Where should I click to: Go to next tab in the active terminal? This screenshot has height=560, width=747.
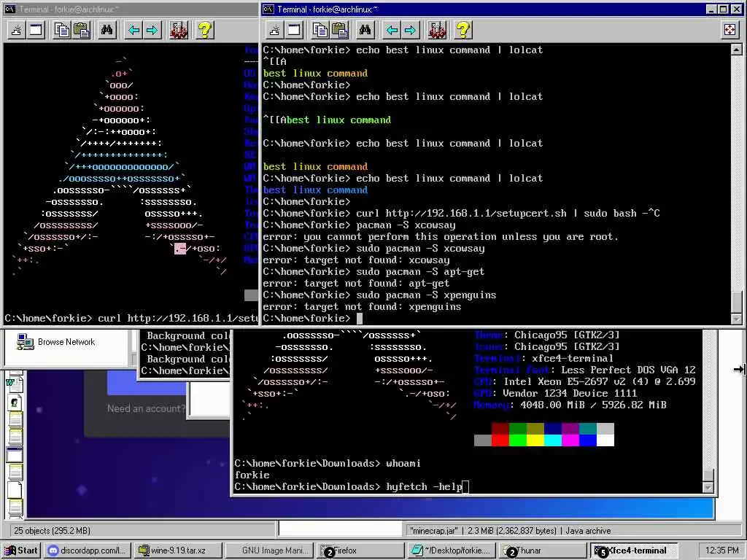[x=410, y=31]
